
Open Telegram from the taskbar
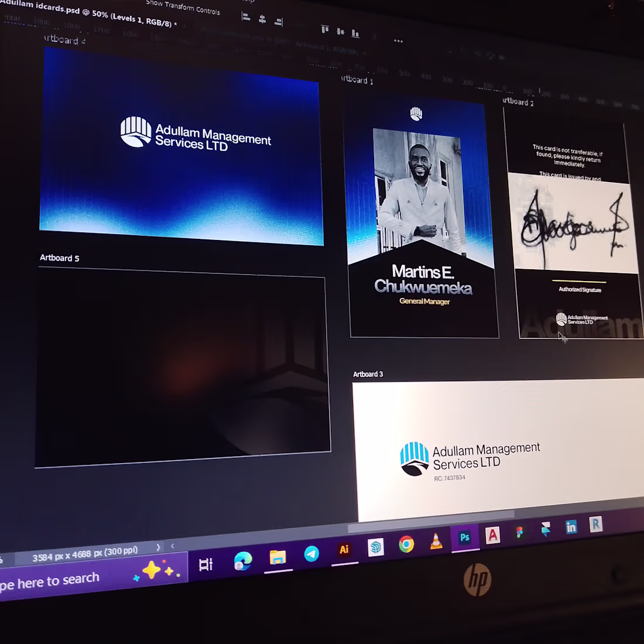pos(311,553)
